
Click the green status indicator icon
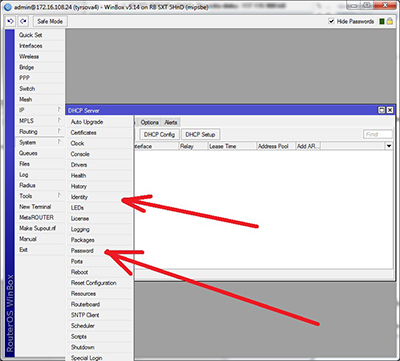382,22
